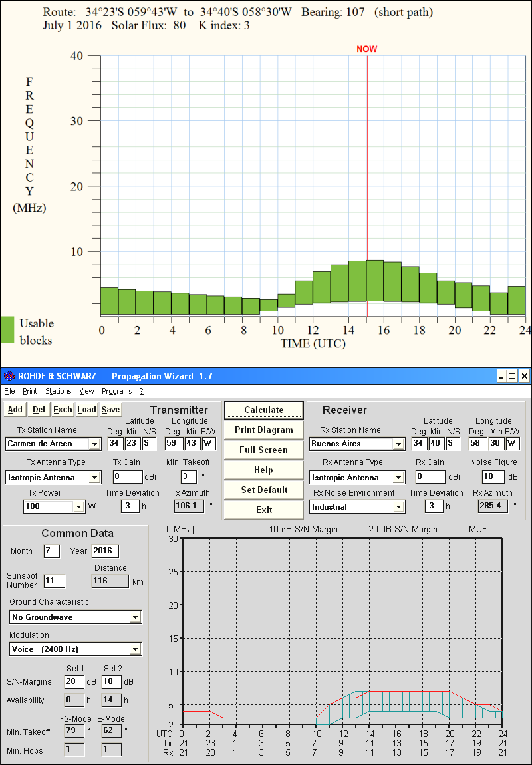
Task: Click the Load button
Action: (x=86, y=410)
